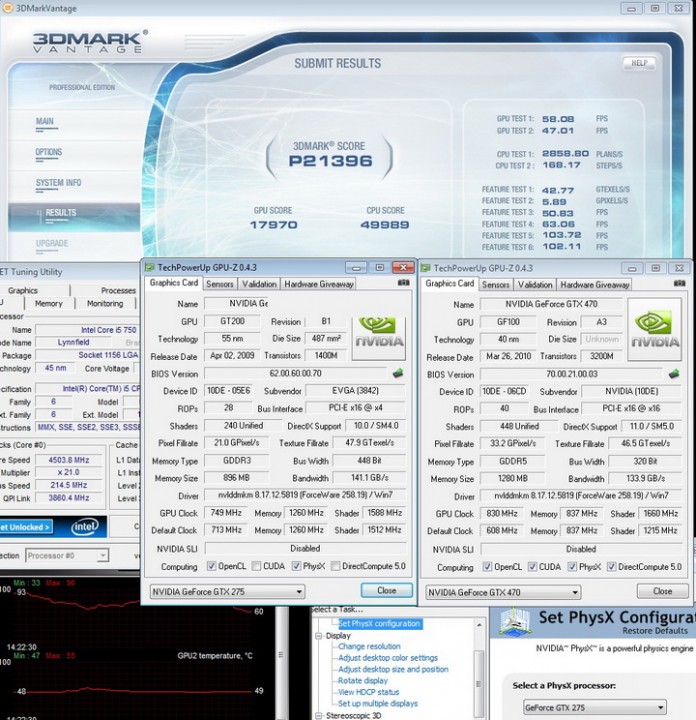Collapse the Display tree node in NVIDIA panel

point(318,636)
